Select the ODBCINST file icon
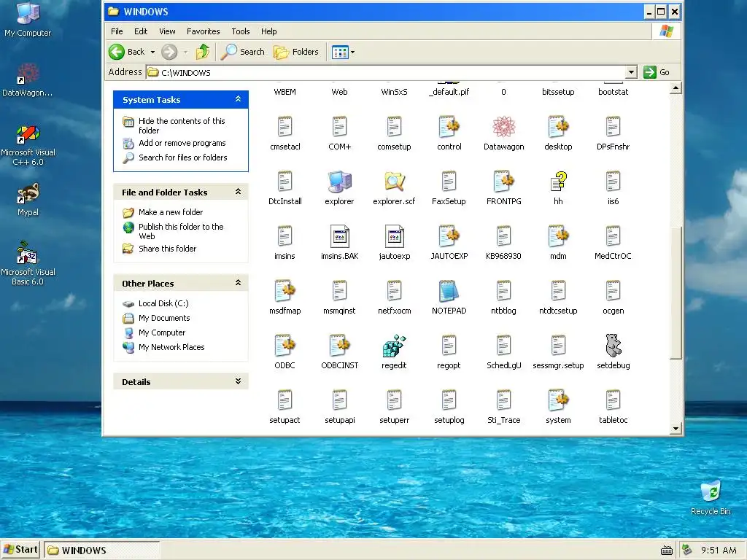 pos(340,346)
